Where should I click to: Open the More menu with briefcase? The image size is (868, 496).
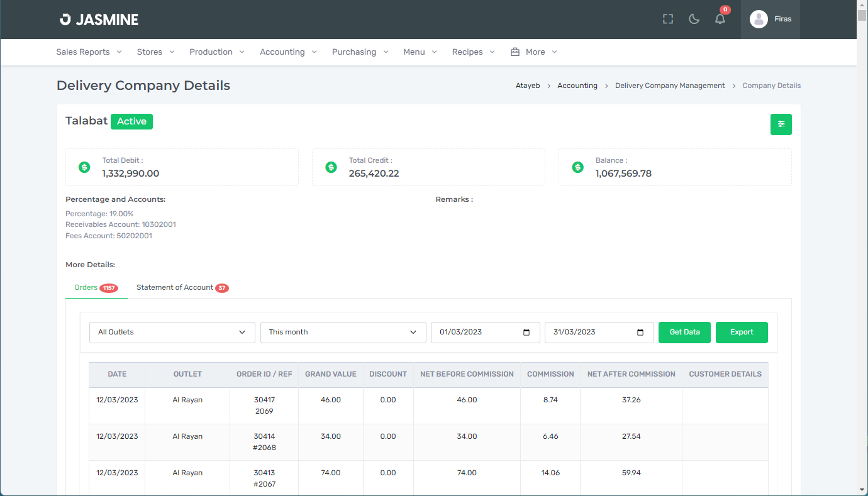pos(534,52)
